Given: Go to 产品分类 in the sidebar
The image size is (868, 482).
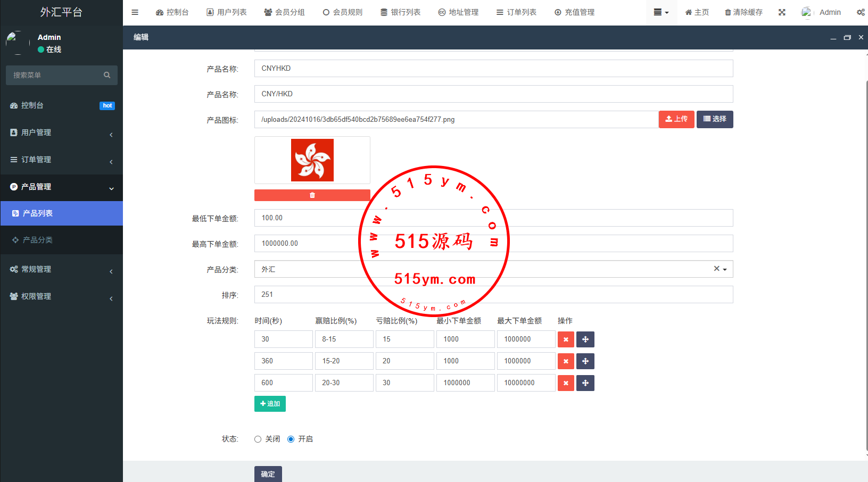Looking at the screenshot, I should 37,240.
